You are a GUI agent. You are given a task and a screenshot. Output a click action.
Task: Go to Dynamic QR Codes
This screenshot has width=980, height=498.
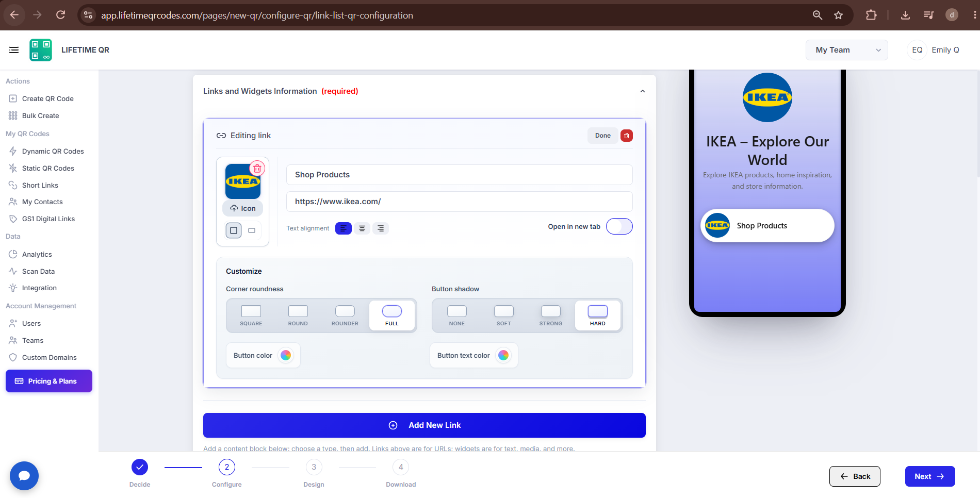(53, 151)
